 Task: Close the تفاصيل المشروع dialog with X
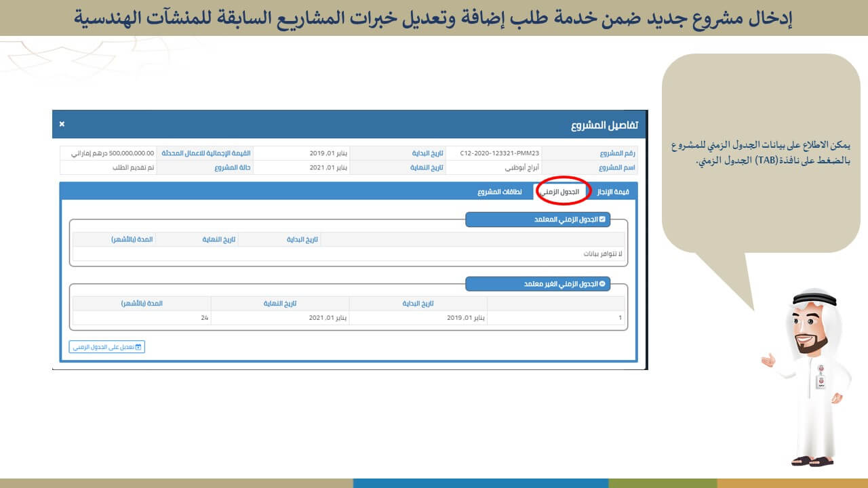pos(62,124)
